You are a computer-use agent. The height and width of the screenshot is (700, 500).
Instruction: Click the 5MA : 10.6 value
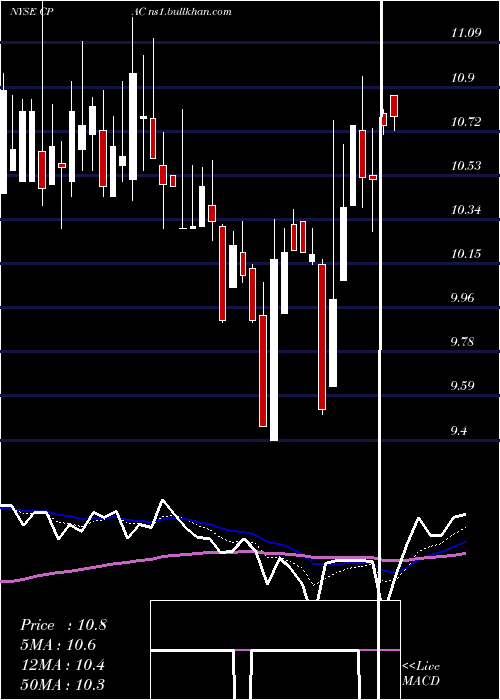(58, 645)
